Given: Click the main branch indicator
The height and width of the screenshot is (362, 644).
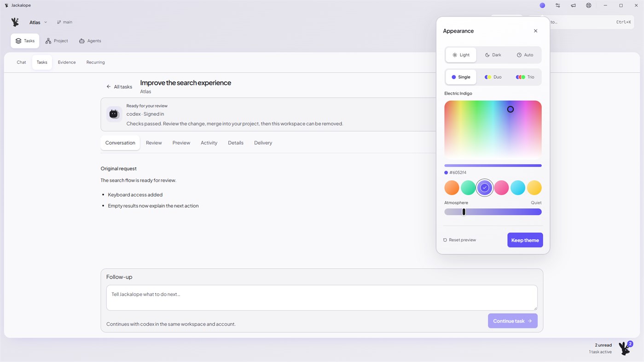Looking at the screenshot, I should tap(64, 22).
